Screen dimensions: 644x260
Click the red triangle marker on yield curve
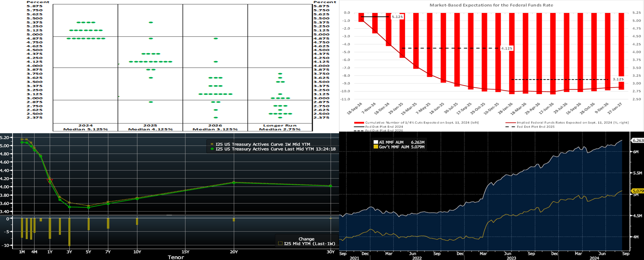tap(50, 181)
